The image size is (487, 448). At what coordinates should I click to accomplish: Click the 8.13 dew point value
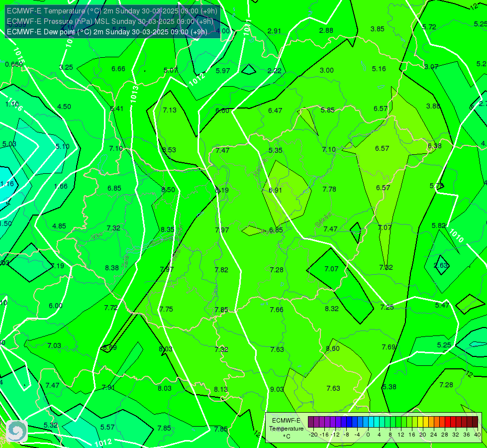coord(221,389)
